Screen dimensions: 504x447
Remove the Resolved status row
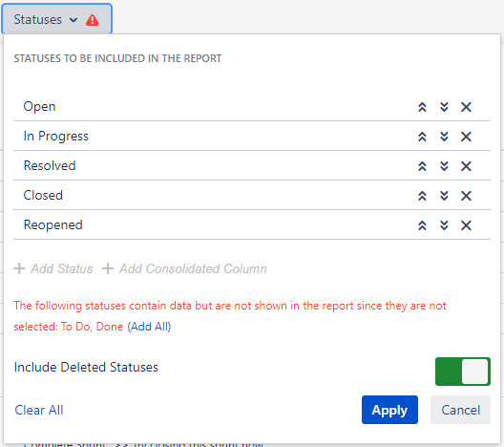[x=466, y=166]
